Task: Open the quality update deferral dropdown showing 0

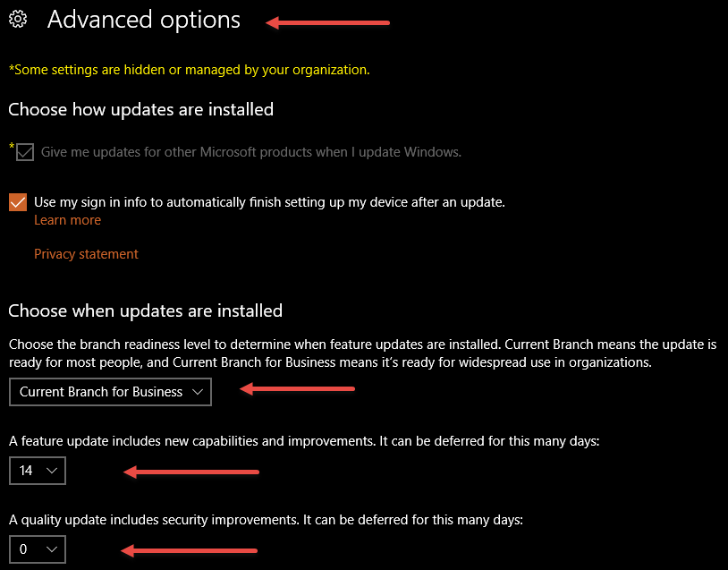Action: tap(38, 549)
